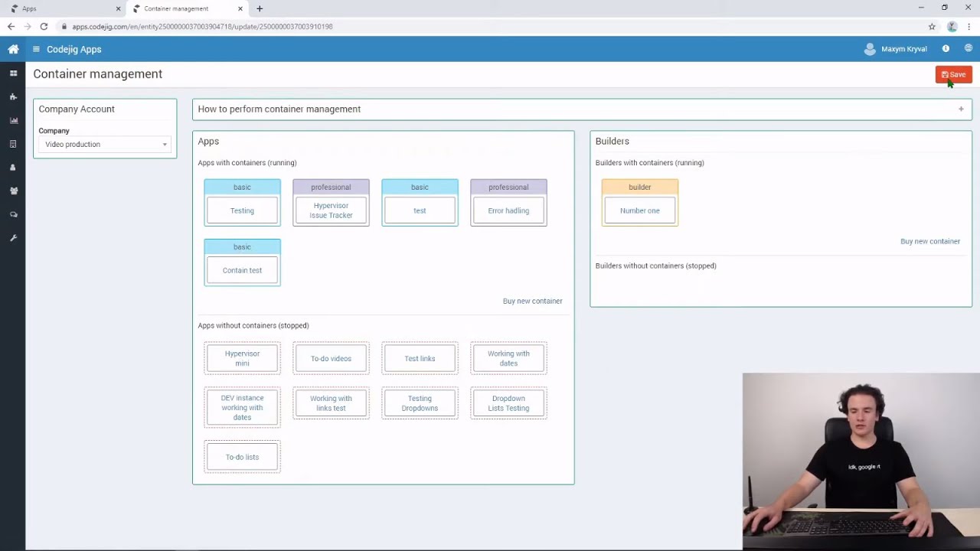Click in the browser address bar
The width and height of the screenshot is (980, 551).
[x=490, y=26]
